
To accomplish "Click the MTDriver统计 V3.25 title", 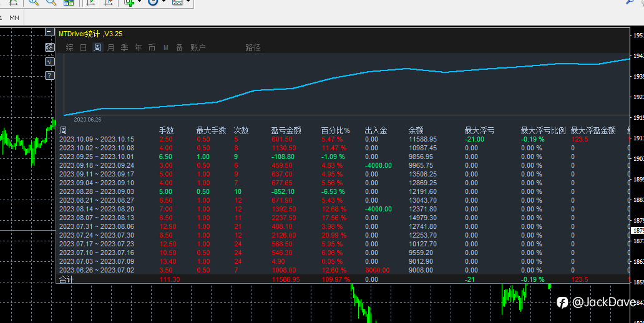I will [x=90, y=34].
